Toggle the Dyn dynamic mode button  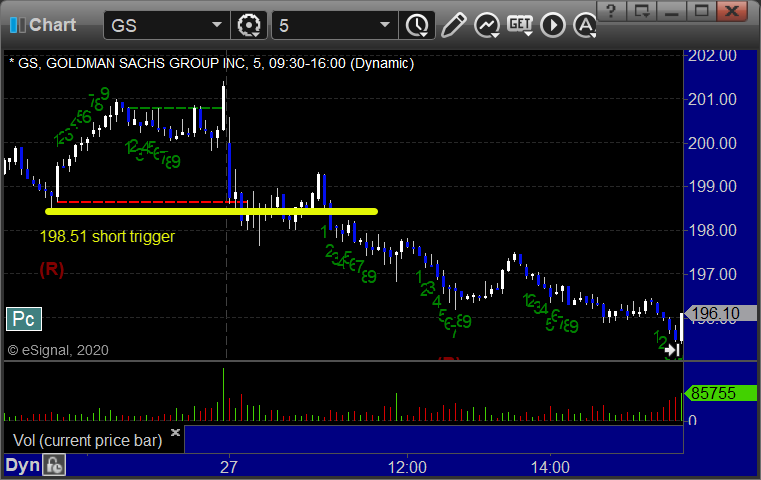22,465
